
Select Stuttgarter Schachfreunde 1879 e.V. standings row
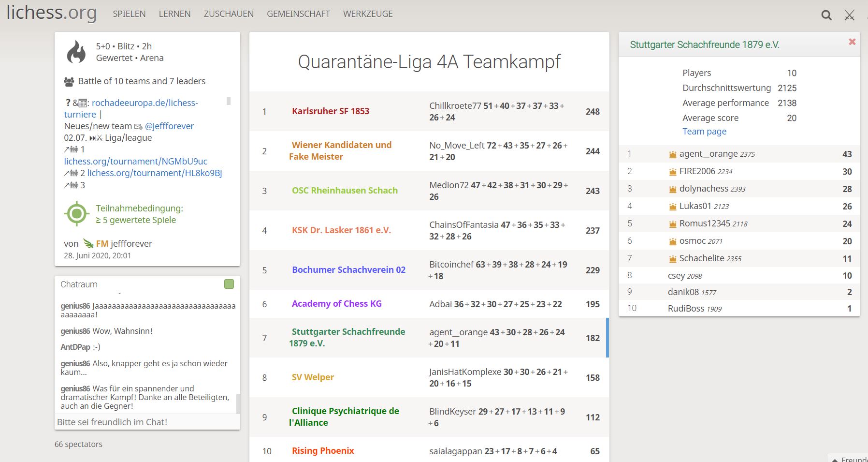coord(429,338)
